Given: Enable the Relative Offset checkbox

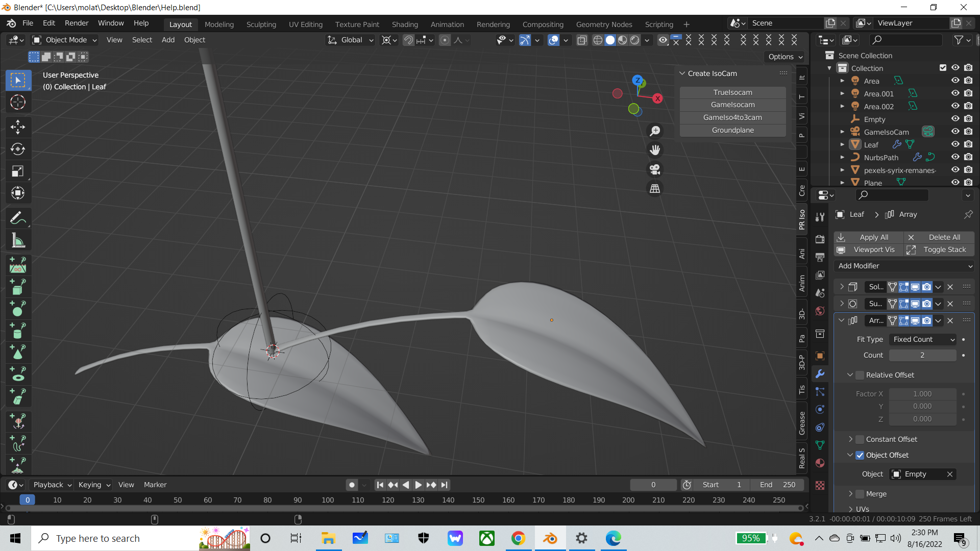Looking at the screenshot, I should [x=860, y=375].
